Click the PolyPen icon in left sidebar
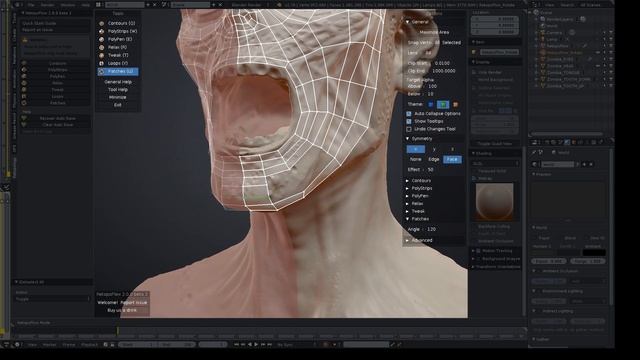Image resolution: width=640 pixels, height=360 pixels. 24,76
